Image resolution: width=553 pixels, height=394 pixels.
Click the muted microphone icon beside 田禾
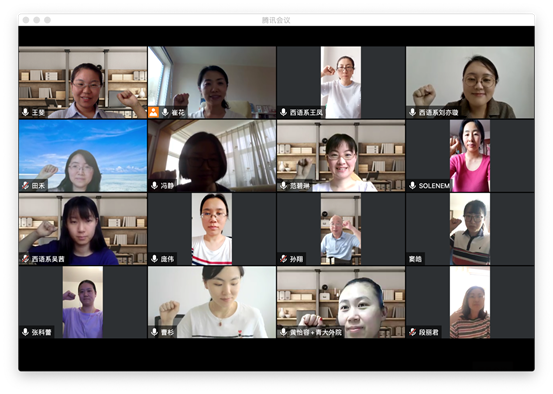coord(25,185)
